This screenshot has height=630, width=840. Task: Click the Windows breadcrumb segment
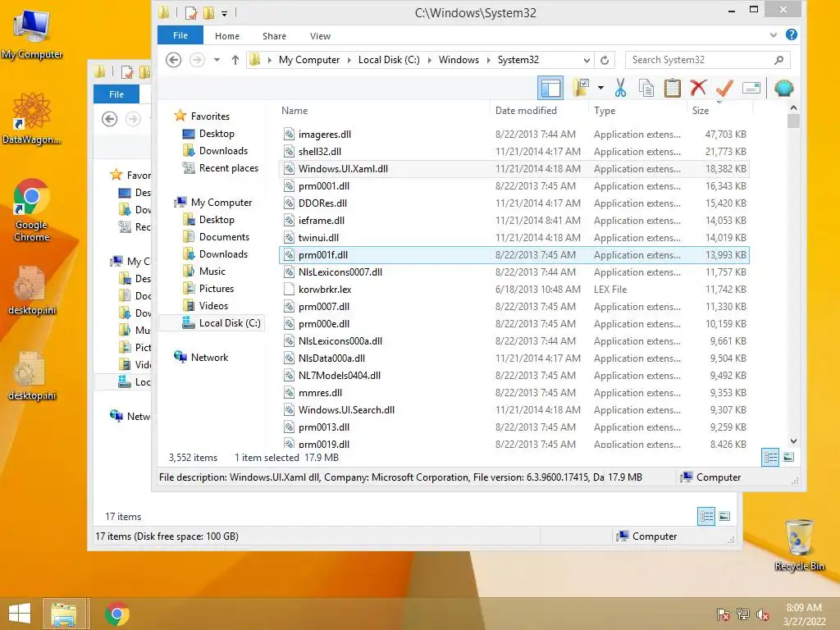(x=459, y=60)
